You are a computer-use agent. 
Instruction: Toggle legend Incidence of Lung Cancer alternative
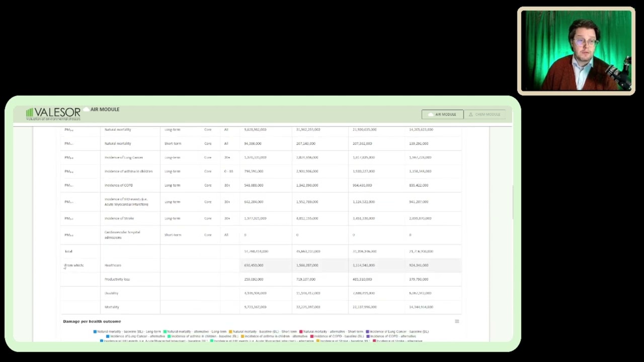136,336
